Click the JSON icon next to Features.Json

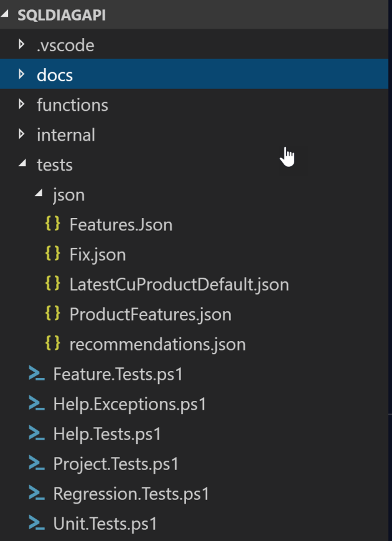54,224
